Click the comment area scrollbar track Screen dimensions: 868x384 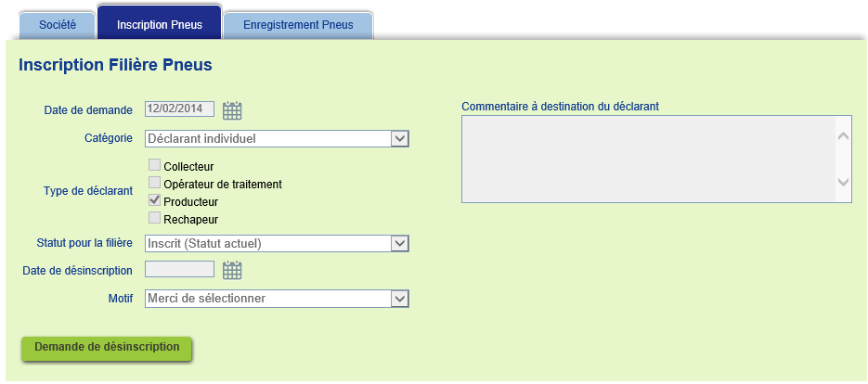pos(843,159)
